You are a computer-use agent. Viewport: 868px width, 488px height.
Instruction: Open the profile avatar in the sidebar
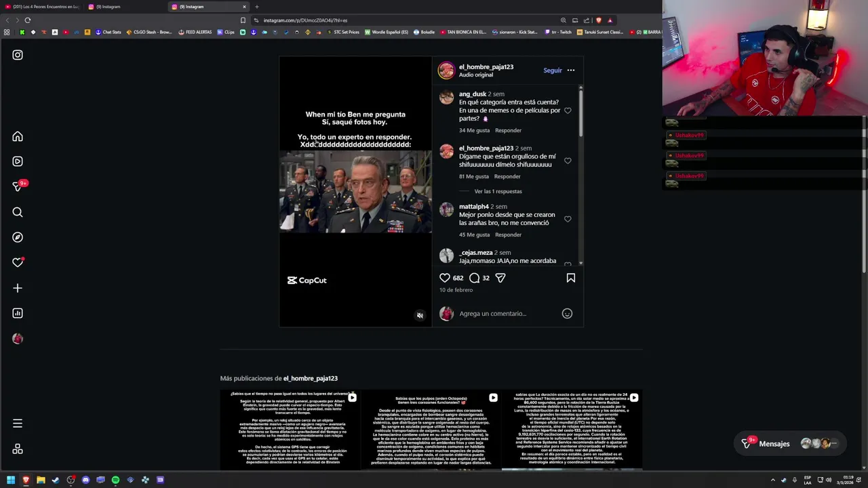(x=18, y=338)
